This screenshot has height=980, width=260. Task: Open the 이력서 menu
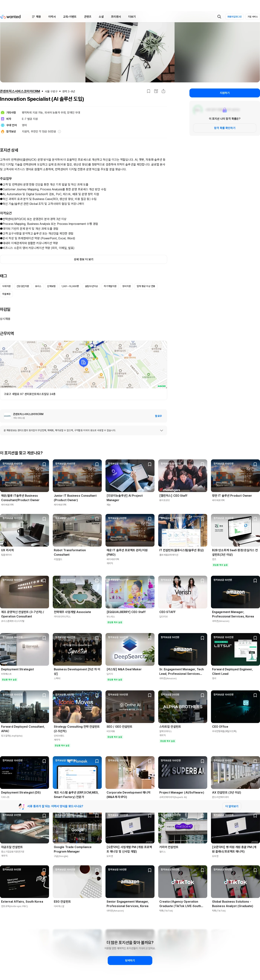pos(52,17)
